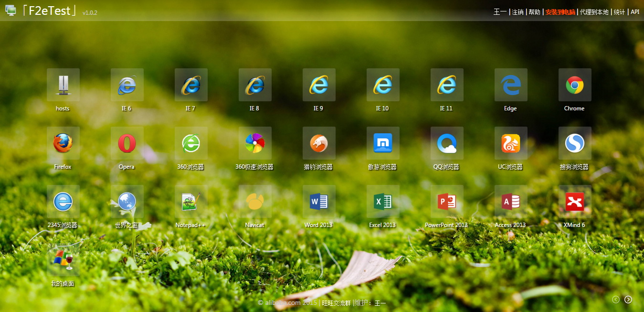Screen dimensions: 644x312
Task: Click the 旺旺交流群 footer link
Action: point(336,303)
